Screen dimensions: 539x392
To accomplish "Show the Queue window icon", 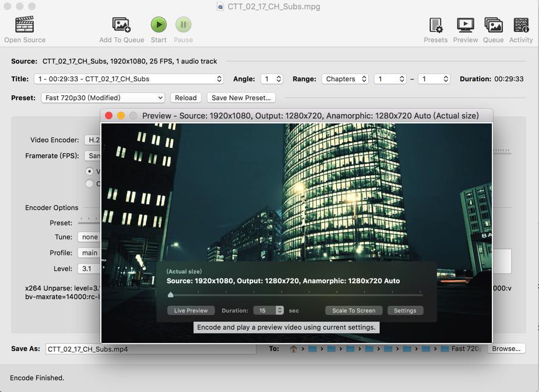I will 493,25.
